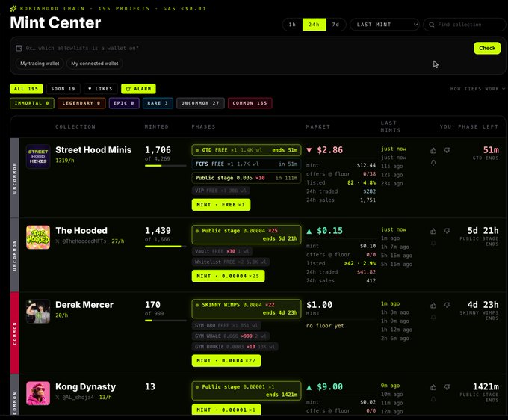Like the Street Hood Minis collection

433,151
